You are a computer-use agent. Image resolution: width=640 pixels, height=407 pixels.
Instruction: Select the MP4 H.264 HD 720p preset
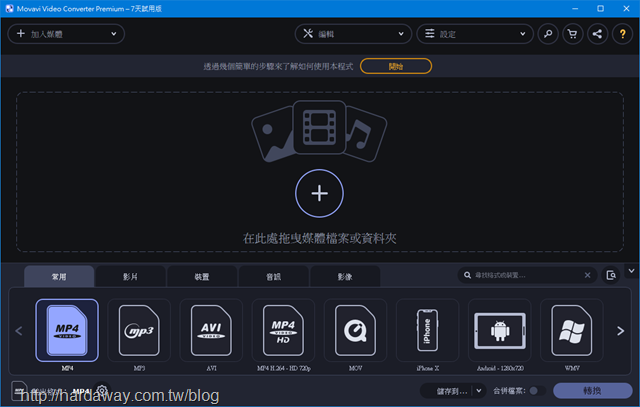tap(283, 330)
